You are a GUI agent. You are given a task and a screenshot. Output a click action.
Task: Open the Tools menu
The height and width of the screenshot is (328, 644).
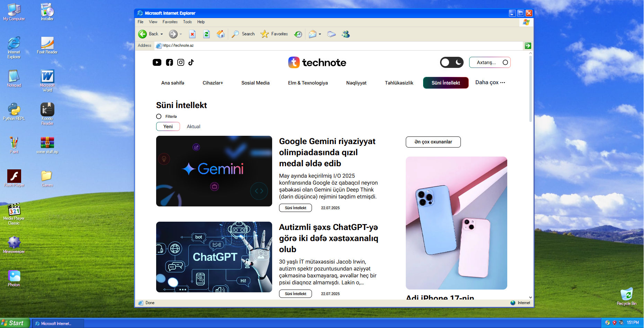(187, 22)
